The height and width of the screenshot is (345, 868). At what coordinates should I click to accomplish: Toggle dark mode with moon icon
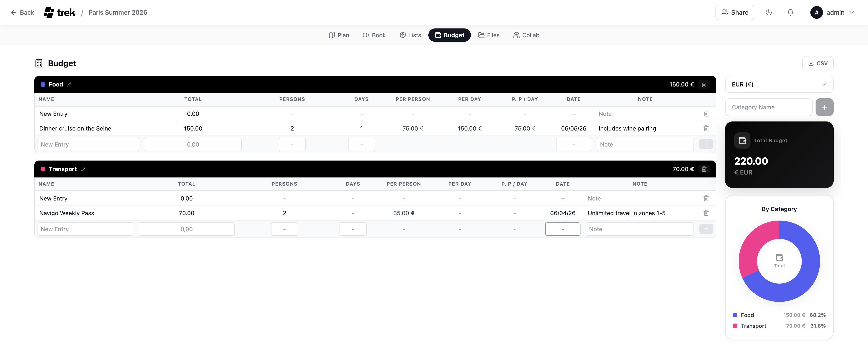click(x=769, y=12)
